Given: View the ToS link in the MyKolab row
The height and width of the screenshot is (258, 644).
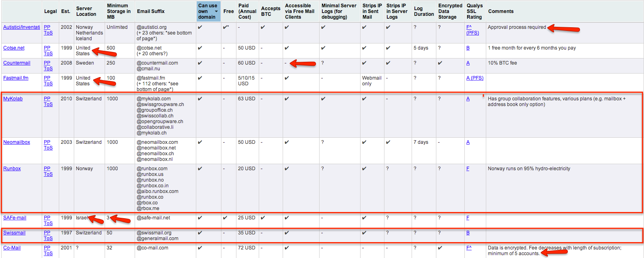Looking at the screenshot, I should 48,104.
